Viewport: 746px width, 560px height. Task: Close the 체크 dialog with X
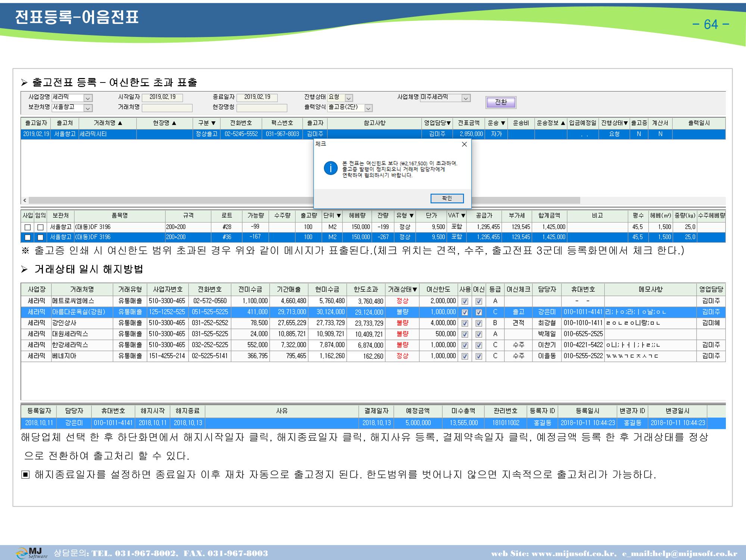click(x=464, y=144)
